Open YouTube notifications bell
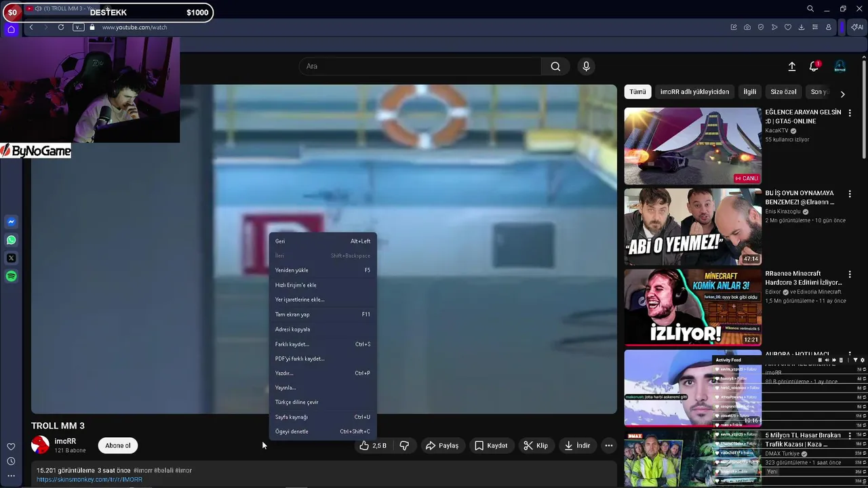This screenshot has height=488, width=868. (x=814, y=66)
